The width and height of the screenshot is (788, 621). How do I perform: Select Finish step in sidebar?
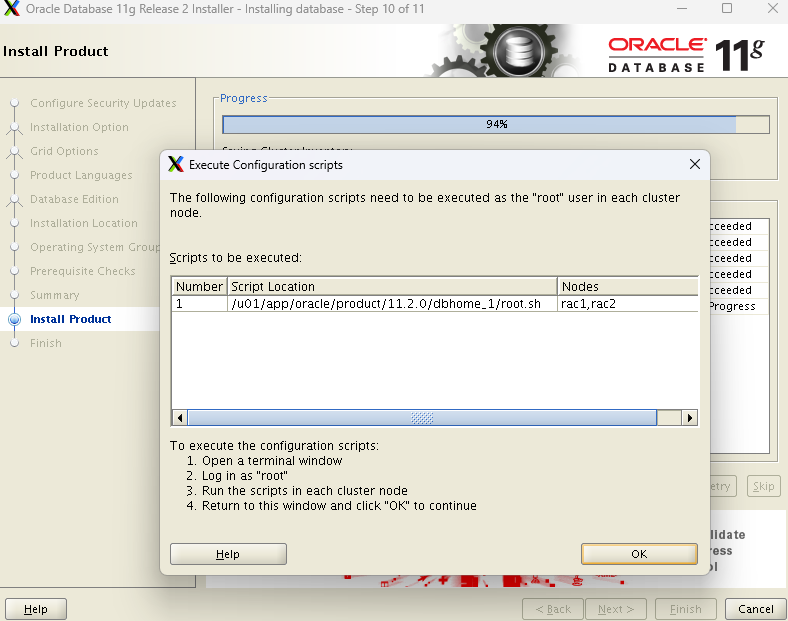tap(46, 343)
